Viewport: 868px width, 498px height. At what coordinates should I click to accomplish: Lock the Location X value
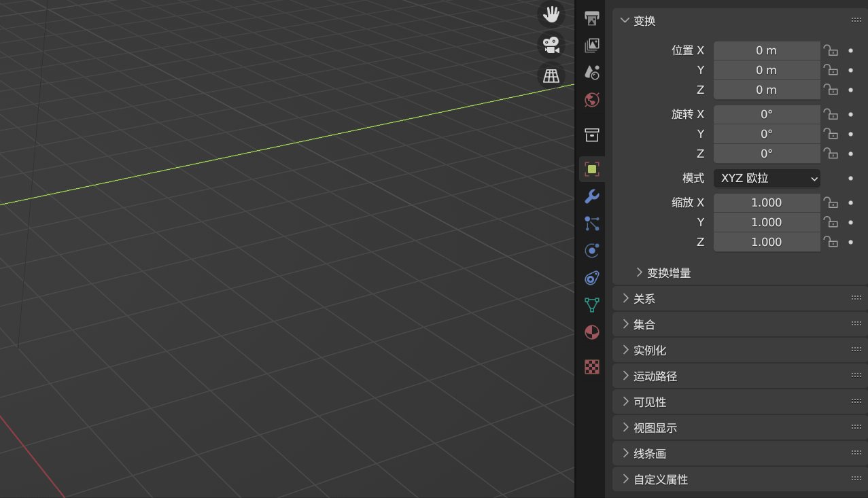point(831,50)
